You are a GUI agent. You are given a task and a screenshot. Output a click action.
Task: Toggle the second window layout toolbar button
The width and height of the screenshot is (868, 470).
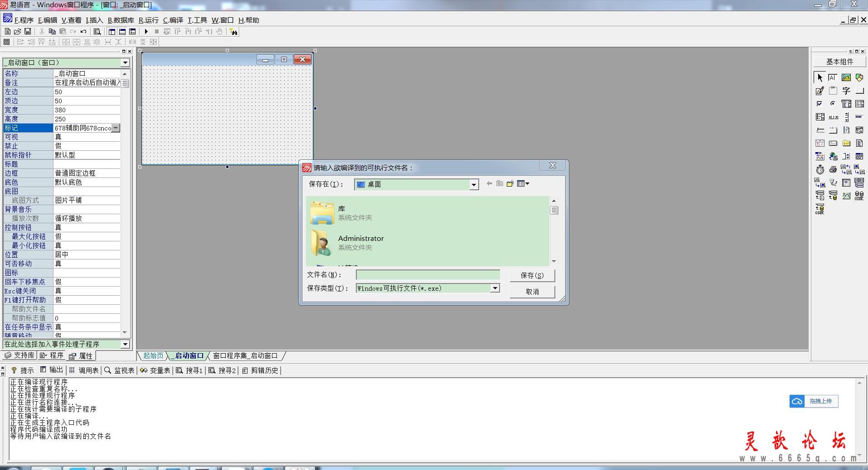pyautogui.click(x=122, y=32)
